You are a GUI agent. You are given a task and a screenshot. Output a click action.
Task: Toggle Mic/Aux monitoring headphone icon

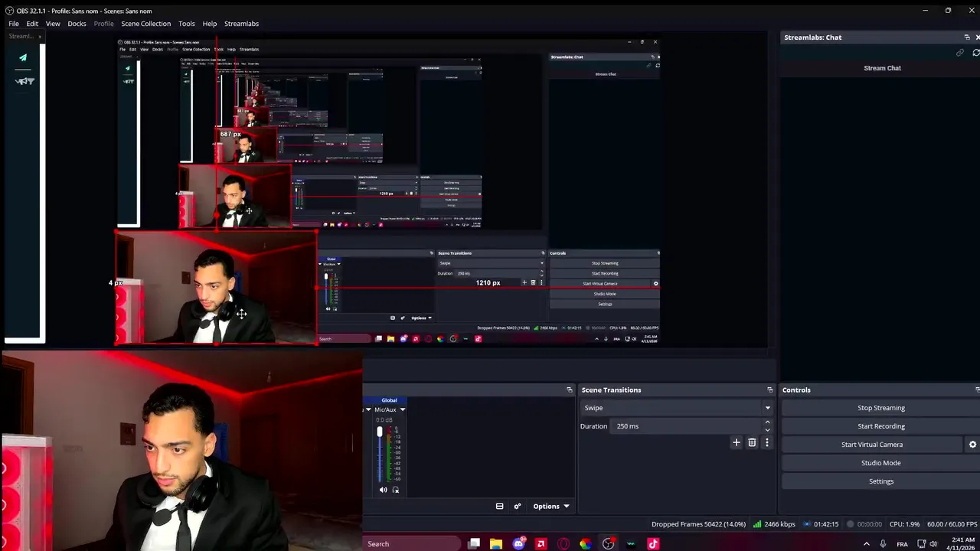point(396,490)
